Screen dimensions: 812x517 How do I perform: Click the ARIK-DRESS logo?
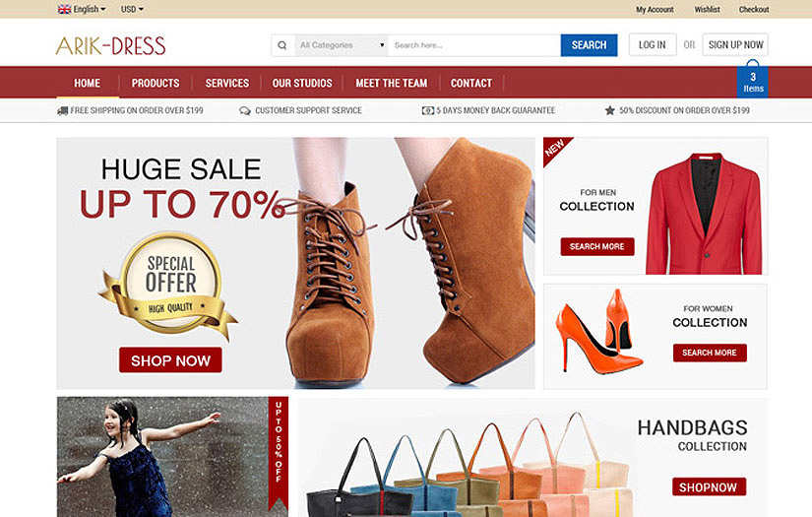tap(110, 45)
